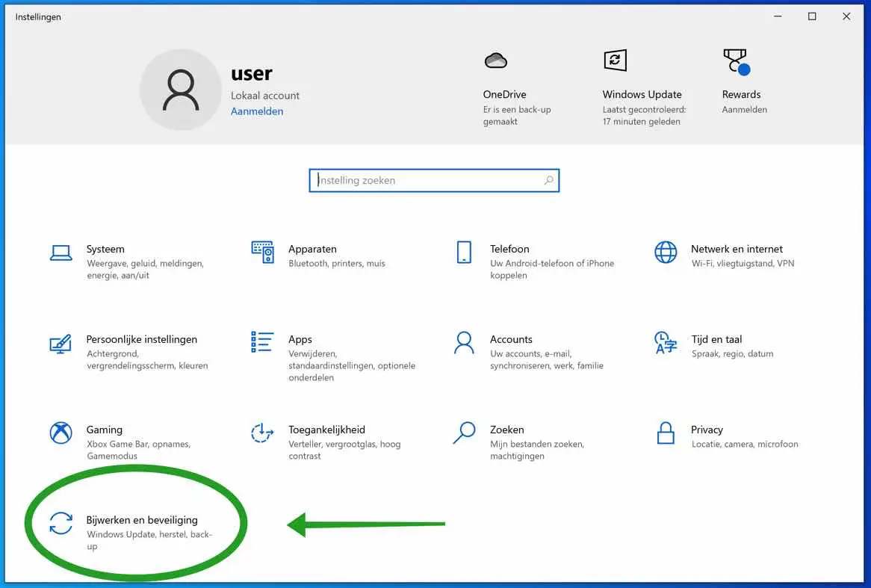Viewport: 871px width, 588px height.
Task: Open the Bijwerken en beveiliging sync icon
Action: pos(61,524)
